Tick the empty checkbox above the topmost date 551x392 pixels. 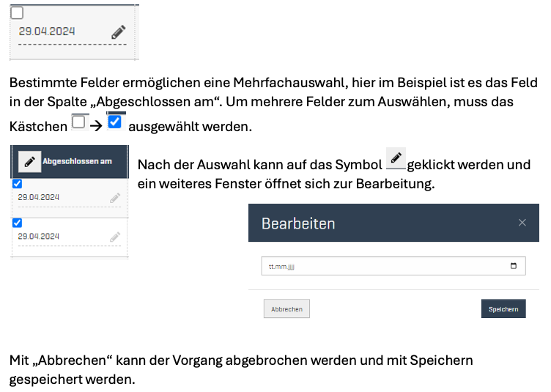click(18, 12)
